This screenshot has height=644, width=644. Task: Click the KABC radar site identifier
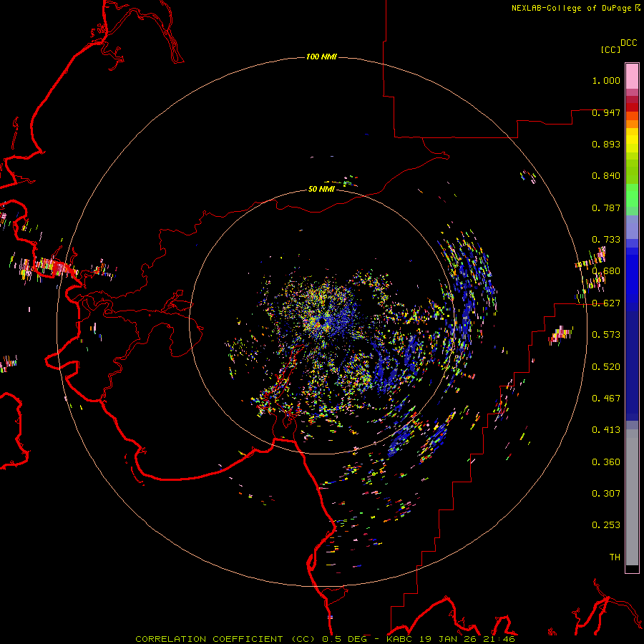[x=399, y=639]
